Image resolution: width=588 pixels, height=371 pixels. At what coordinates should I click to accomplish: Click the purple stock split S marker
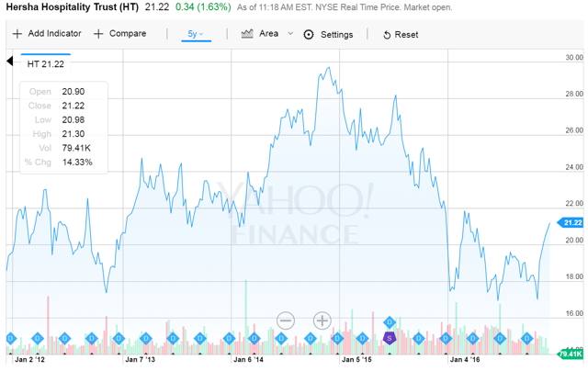tap(390, 338)
